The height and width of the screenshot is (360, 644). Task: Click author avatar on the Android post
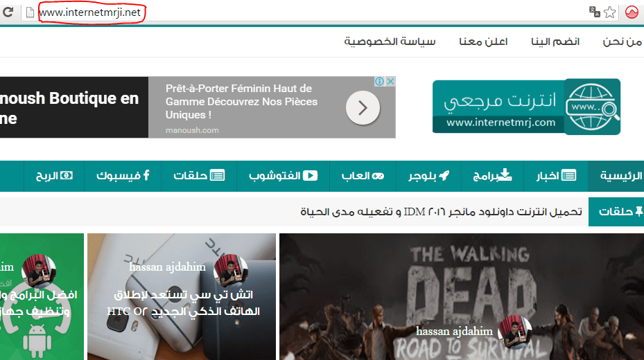(39, 271)
